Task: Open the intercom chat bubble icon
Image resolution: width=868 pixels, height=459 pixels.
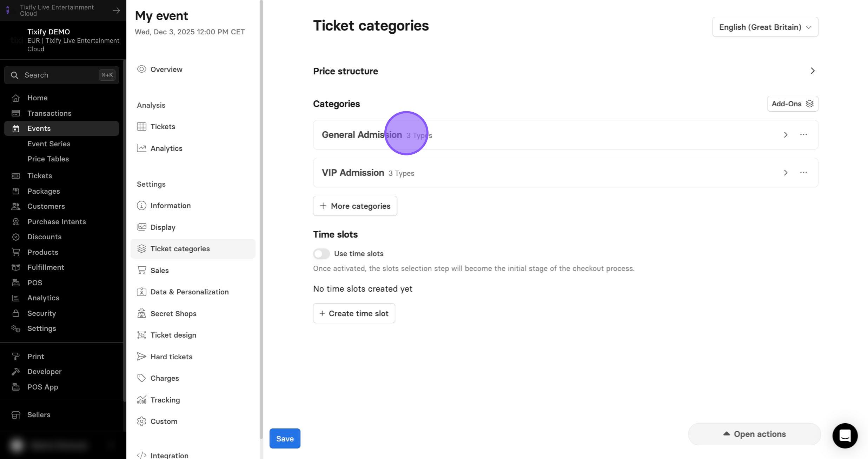Action: point(845,435)
